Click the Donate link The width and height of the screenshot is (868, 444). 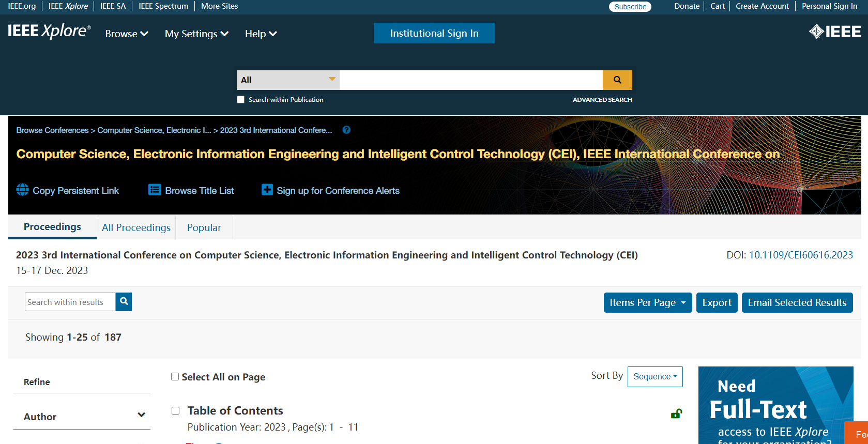coord(687,6)
